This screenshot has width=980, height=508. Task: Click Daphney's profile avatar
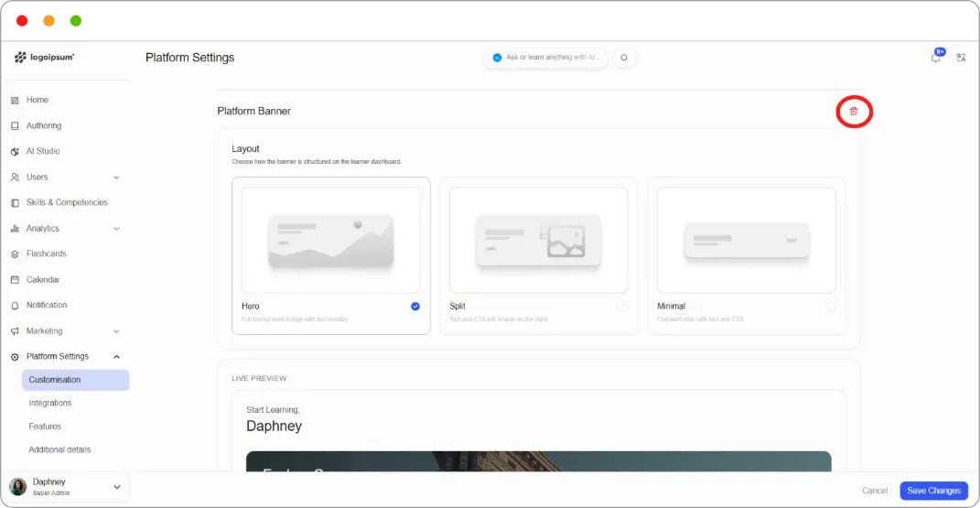[18, 487]
